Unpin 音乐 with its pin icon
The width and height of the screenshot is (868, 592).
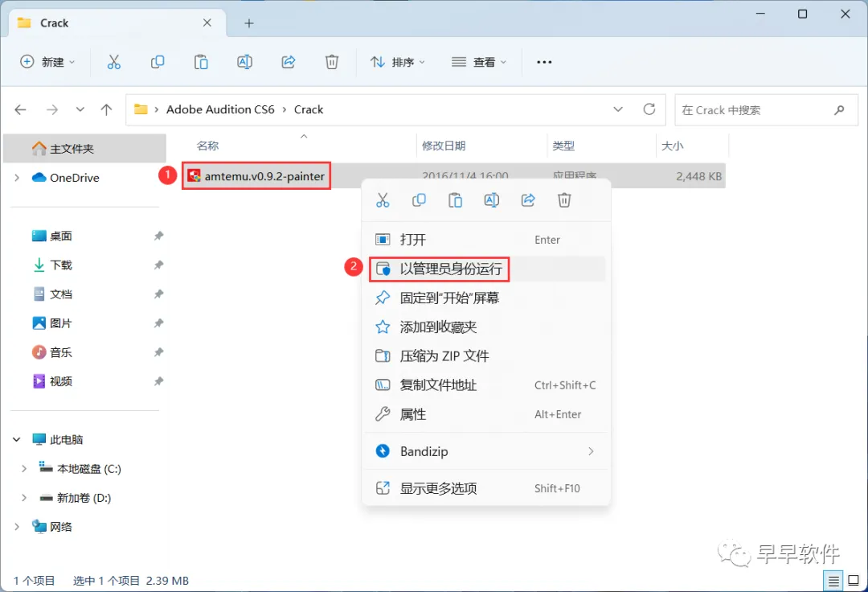pyautogui.click(x=159, y=352)
